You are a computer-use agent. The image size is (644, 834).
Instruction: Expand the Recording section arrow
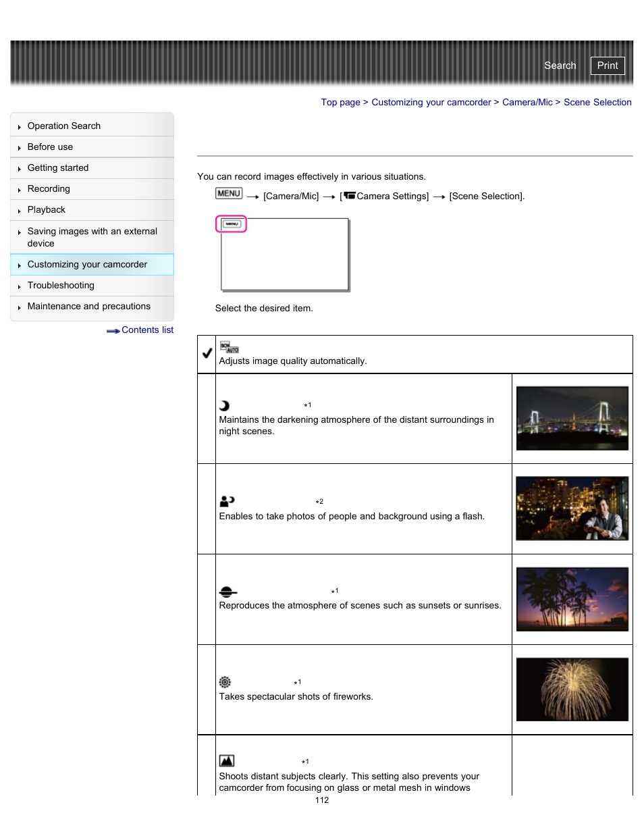pos(20,190)
